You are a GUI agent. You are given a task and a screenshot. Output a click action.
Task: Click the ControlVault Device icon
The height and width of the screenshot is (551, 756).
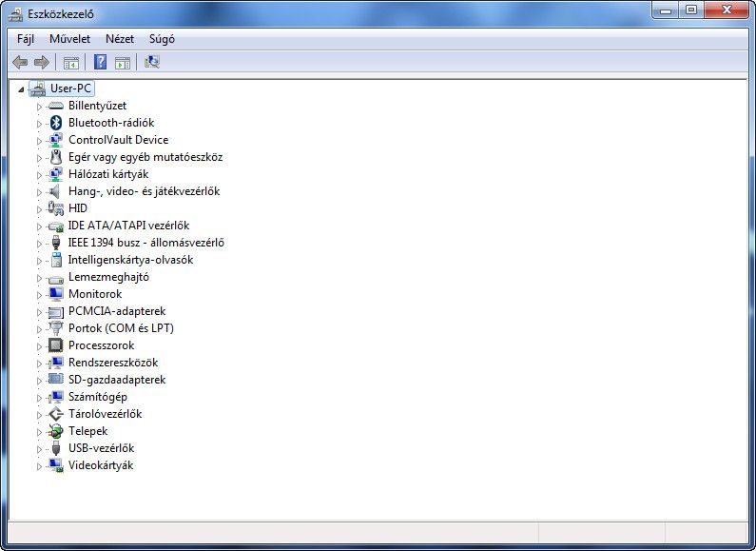click(56, 140)
